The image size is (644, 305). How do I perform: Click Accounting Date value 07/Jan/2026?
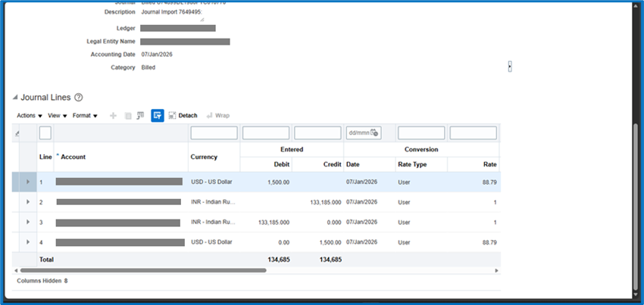click(x=157, y=54)
